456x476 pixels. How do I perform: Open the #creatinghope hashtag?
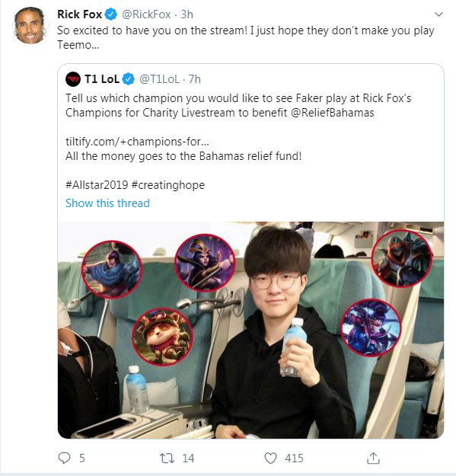[168, 185]
